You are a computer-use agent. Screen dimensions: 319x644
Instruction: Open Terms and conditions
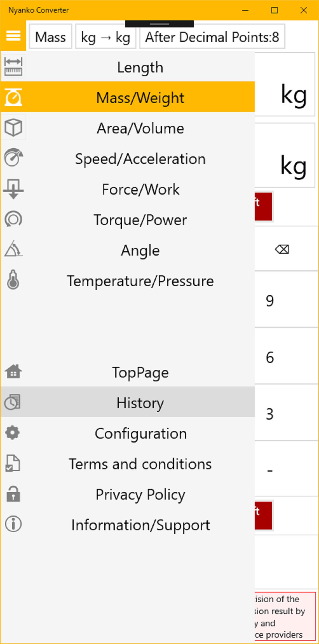coord(140,464)
